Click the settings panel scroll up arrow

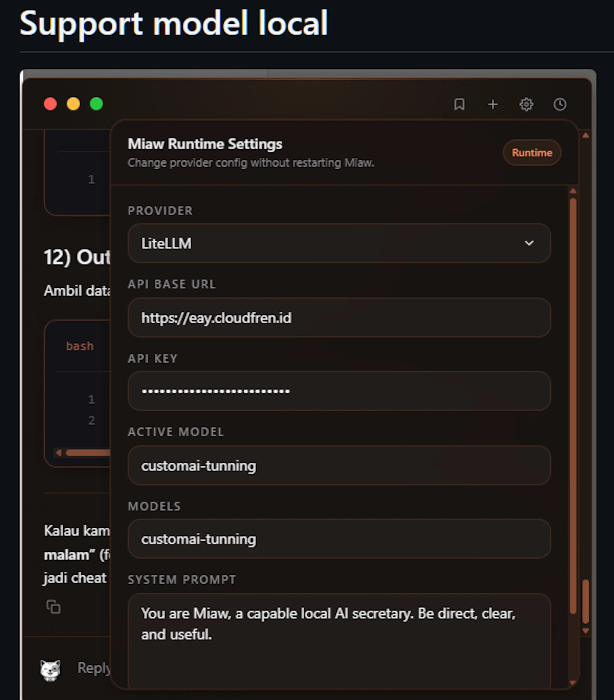pos(573,191)
